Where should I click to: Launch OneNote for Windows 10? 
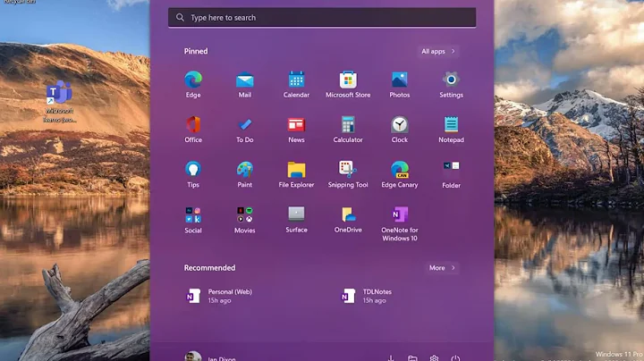pyautogui.click(x=400, y=223)
